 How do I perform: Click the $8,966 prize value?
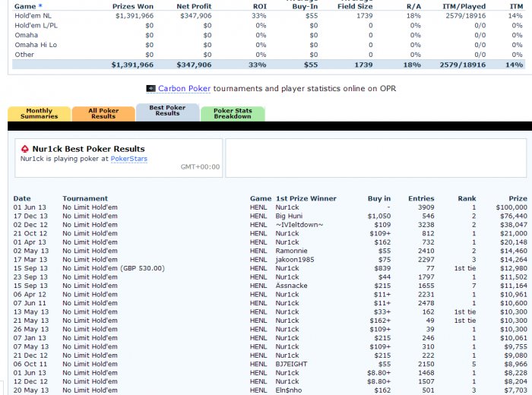515,364
